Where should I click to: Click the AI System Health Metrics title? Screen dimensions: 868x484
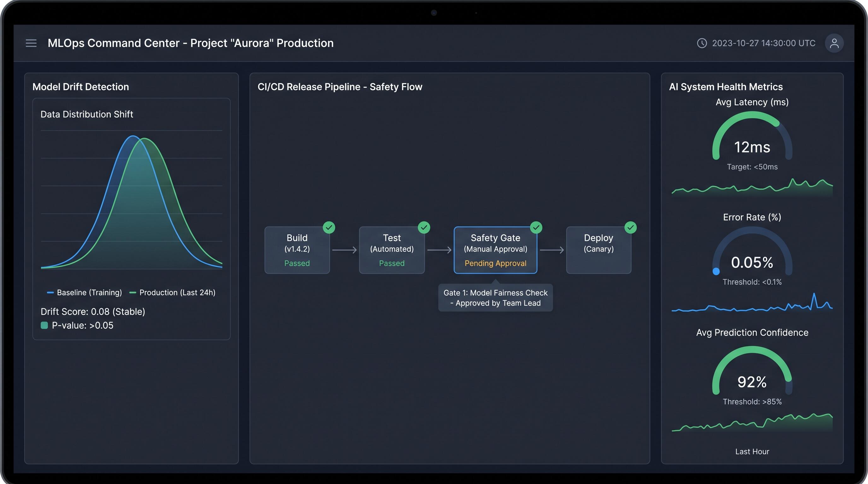click(726, 87)
